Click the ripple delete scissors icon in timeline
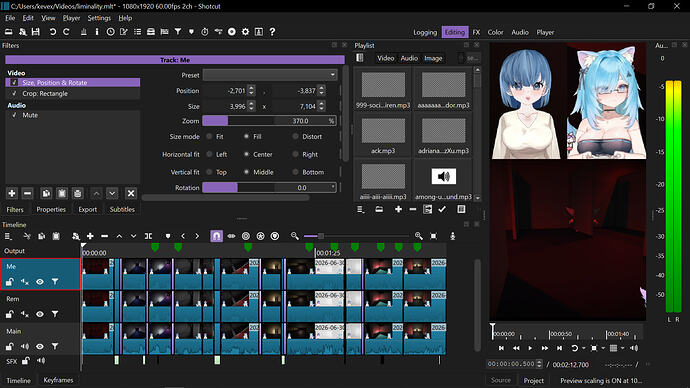 coord(27,236)
